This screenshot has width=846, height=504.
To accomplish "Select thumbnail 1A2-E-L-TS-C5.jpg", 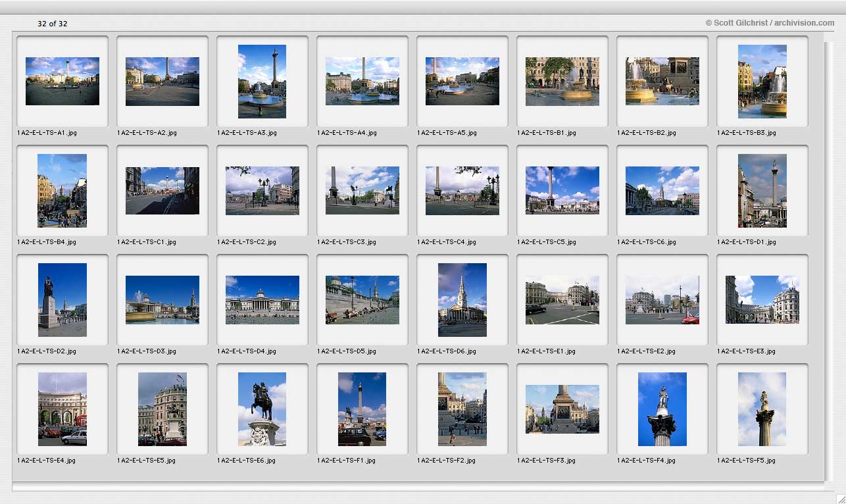I will [562, 190].
